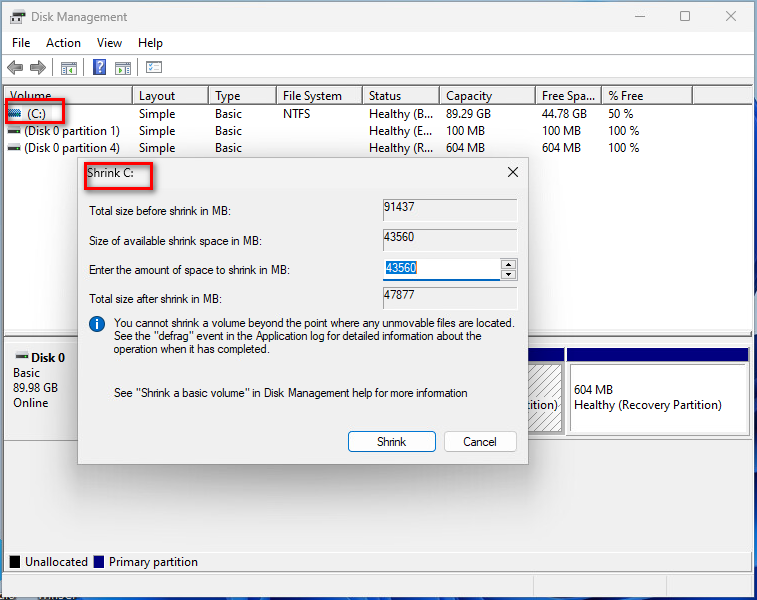The height and width of the screenshot is (600, 757).
Task: Click the 89.29 GB capacity cell
Action: point(468,114)
